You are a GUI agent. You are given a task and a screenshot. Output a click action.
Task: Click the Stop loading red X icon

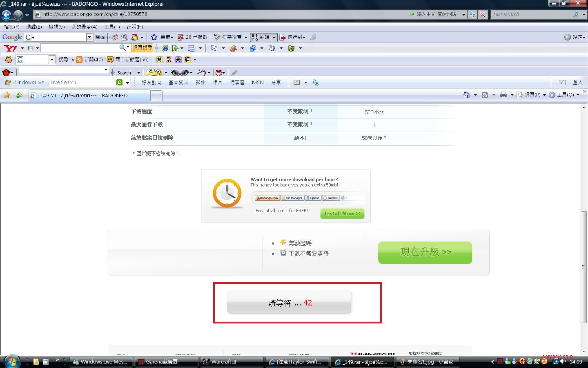[x=482, y=14]
